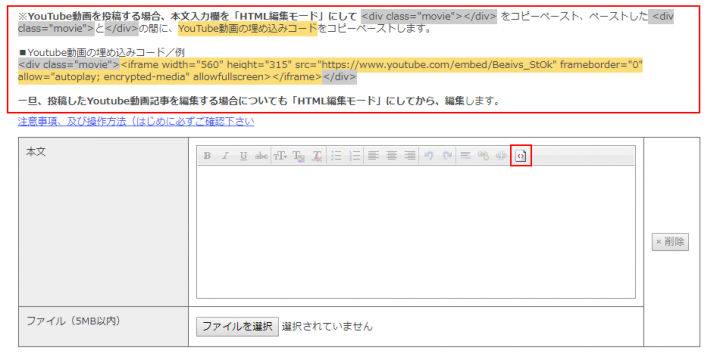Click the undo arrow icon

pos(429,156)
